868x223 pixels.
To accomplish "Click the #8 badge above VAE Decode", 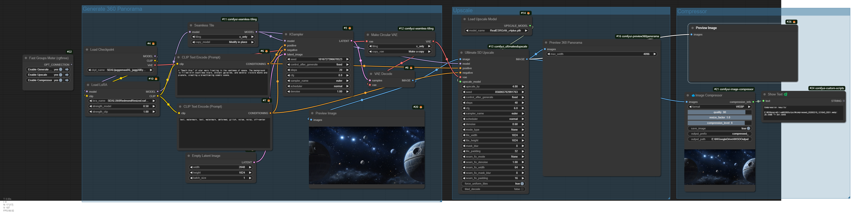I will point(409,68).
